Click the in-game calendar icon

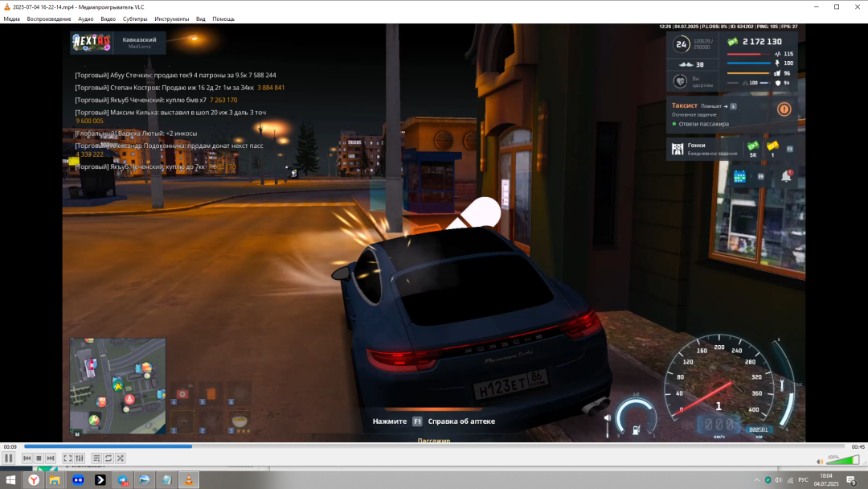click(x=739, y=177)
